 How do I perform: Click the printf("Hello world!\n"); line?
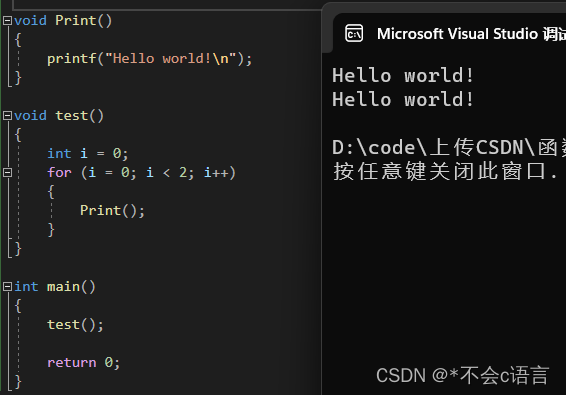[x=149, y=58]
